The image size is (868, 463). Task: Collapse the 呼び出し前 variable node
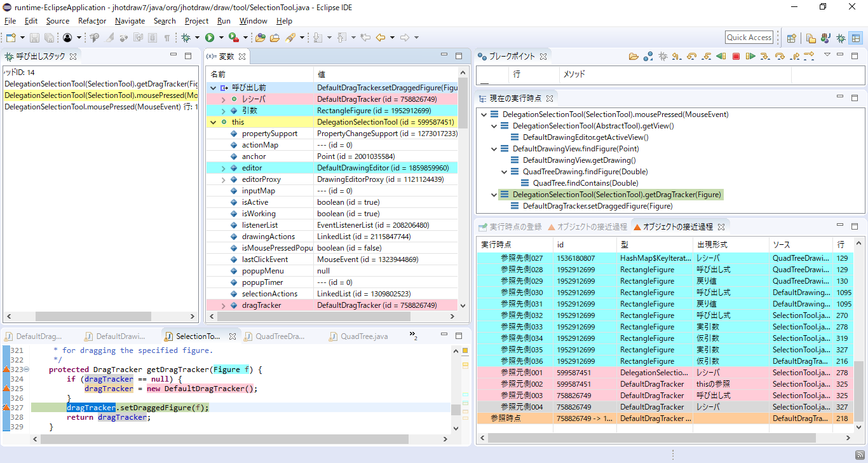tap(213, 88)
